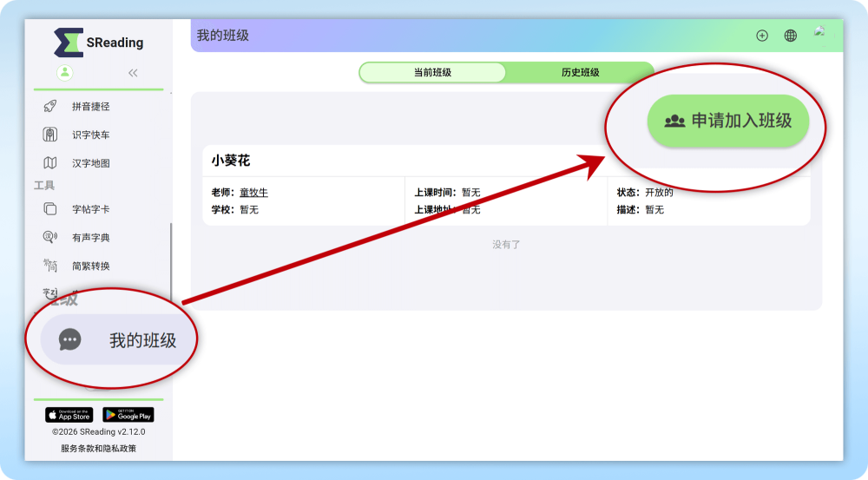Viewport: 868px width, 480px height.
Task: Click the 上课时间: 暂无 text
Action: (x=447, y=192)
